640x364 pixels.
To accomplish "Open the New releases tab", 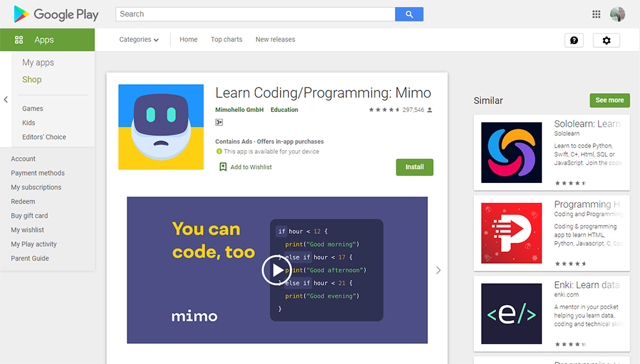I will click(x=275, y=39).
